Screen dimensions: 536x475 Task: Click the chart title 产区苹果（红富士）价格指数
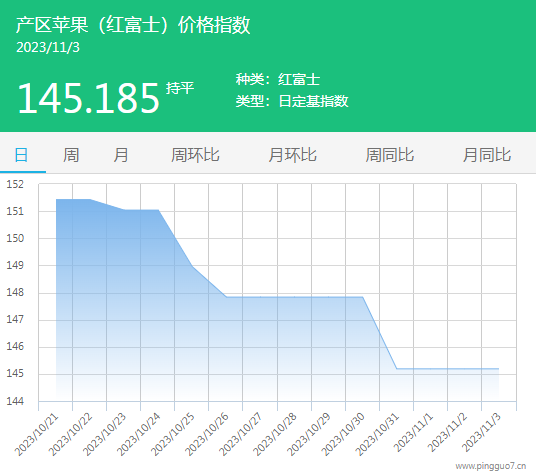[x=133, y=25]
